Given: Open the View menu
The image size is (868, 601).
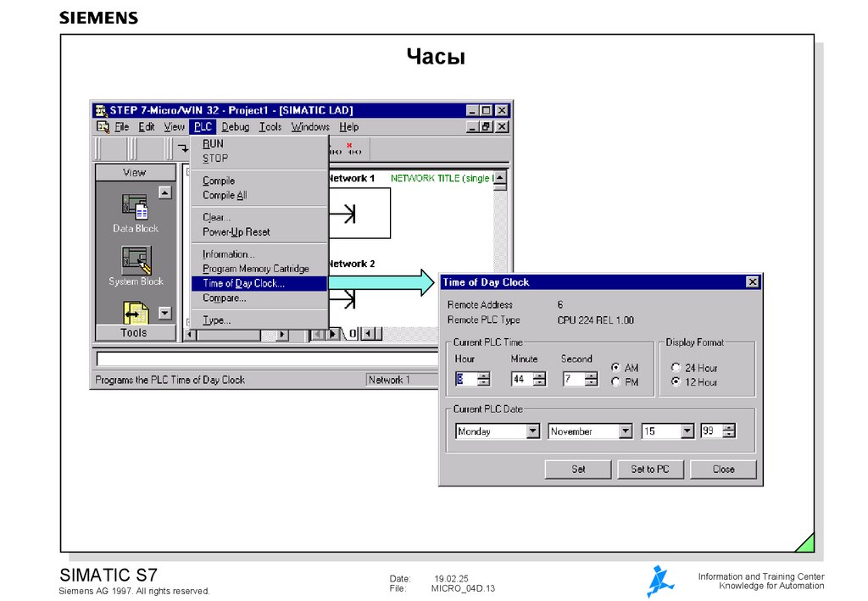Looking at the screenshot, I should point(174,127).
